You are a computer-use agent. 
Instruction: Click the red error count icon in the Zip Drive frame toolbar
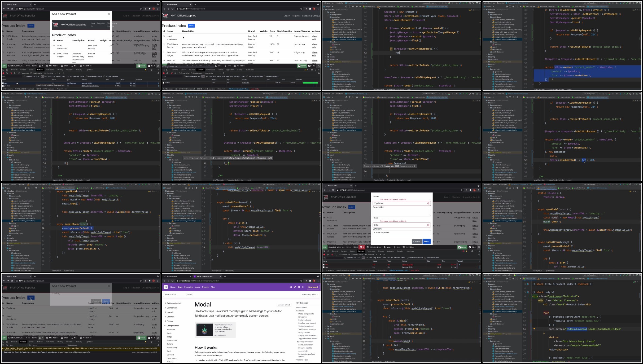tap(362, 247)
